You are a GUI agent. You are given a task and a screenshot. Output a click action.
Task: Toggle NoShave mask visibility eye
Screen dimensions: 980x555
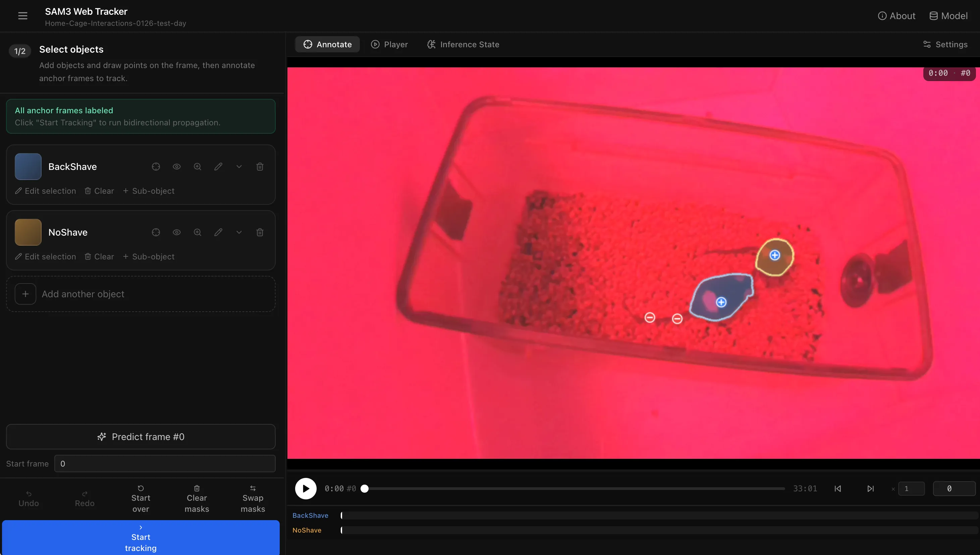[x=177, y=232]
